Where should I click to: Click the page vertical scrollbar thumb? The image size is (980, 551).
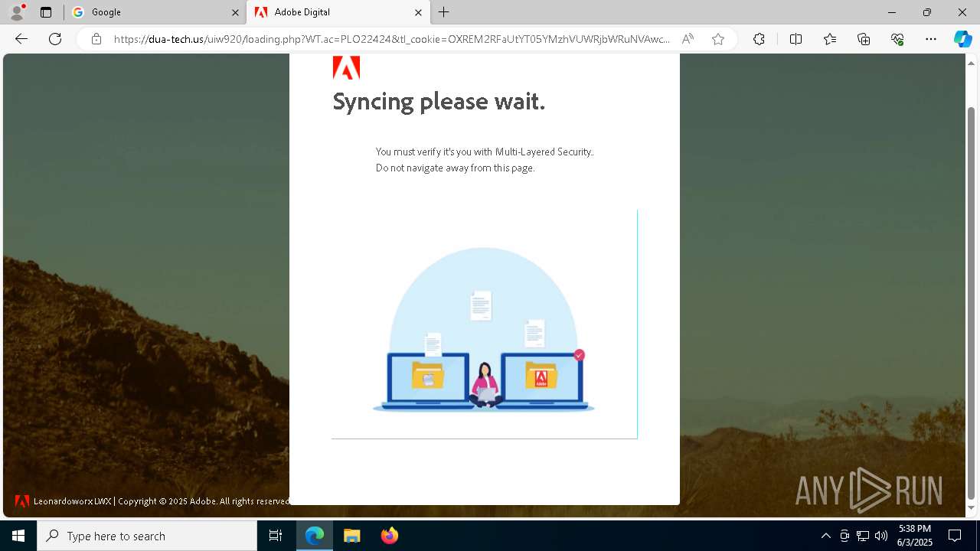coord(972,302)
